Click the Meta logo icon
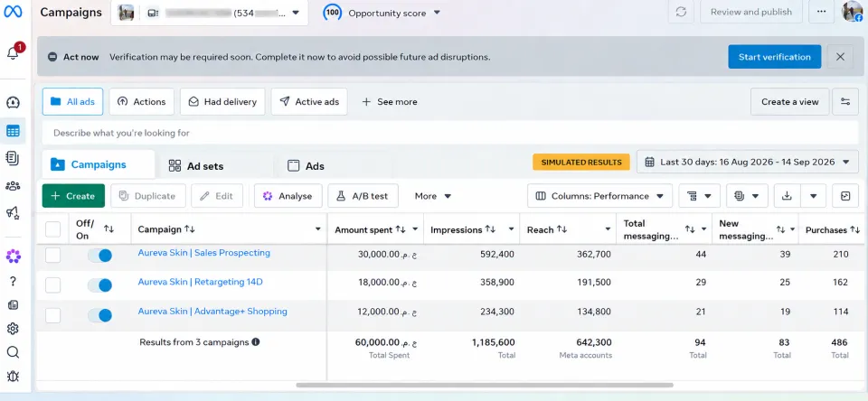868x401 pixels. (x=13, y=12)
